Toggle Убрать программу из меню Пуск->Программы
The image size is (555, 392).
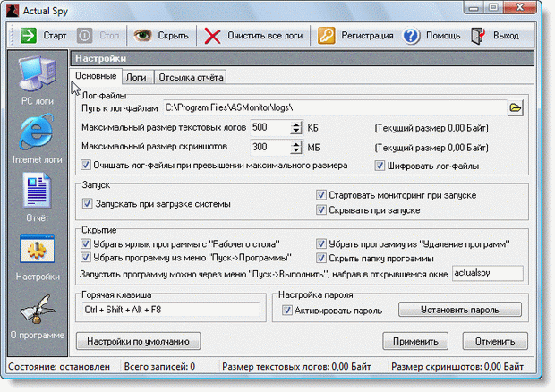coord(86,257)
